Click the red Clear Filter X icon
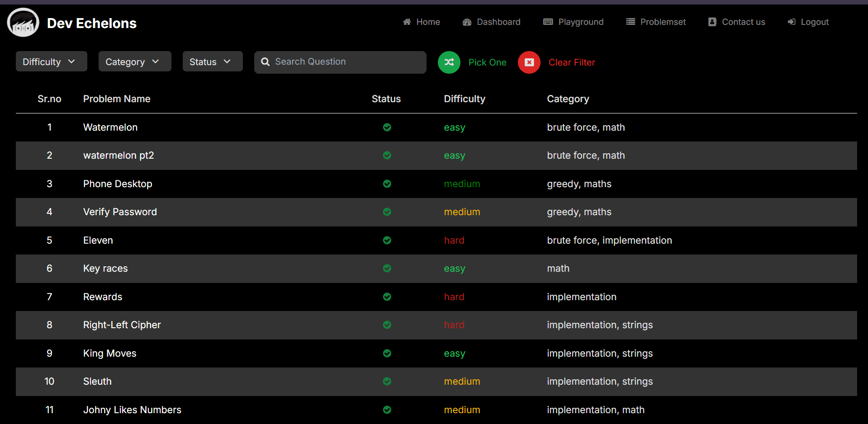The image size is (868, 424). (529, 62)
